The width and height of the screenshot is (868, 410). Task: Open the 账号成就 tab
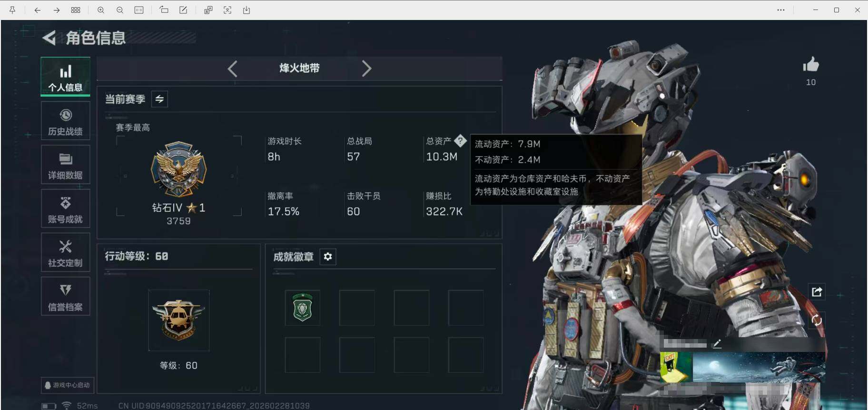[x=65, y=209]
